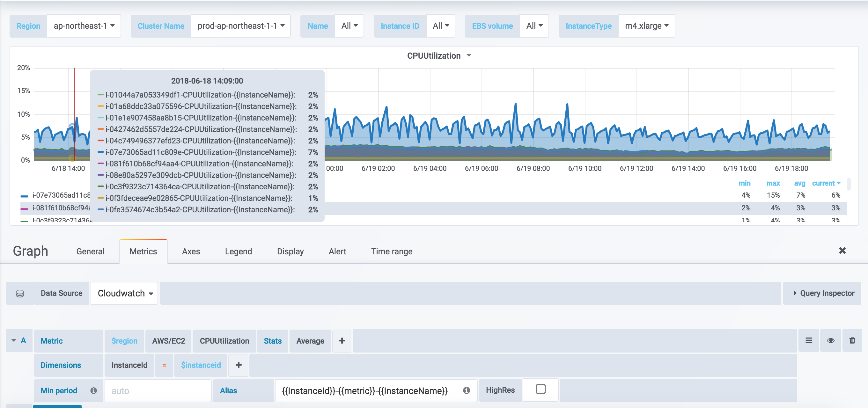Open the Cloudwatch data source dropdown
The width and height of the screenshot is (868, 408).
[x=125, y=293]
